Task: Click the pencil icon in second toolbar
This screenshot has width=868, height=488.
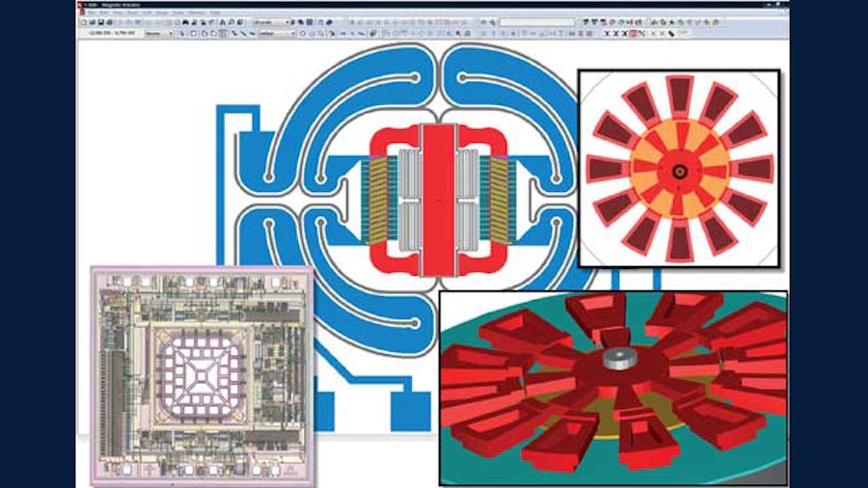Action: (671, 33)
